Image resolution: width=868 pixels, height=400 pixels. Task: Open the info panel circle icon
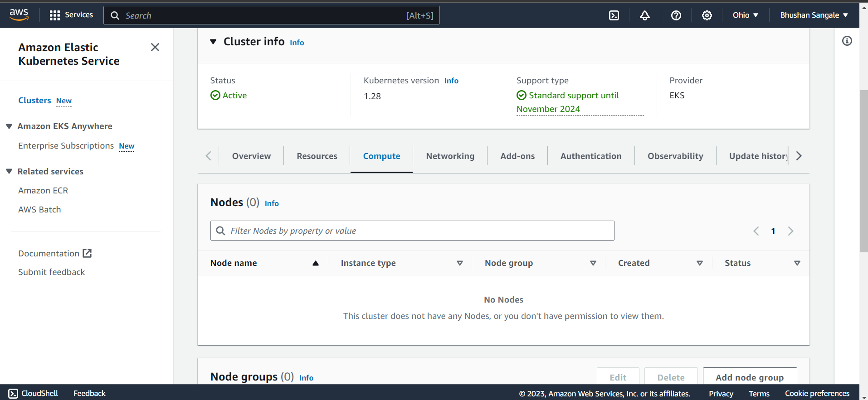pyautogui.click(x=847, y=41)
